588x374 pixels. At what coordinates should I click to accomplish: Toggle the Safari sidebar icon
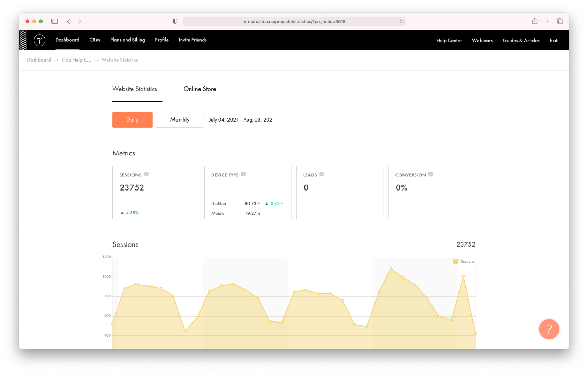[x=55, y=21]
